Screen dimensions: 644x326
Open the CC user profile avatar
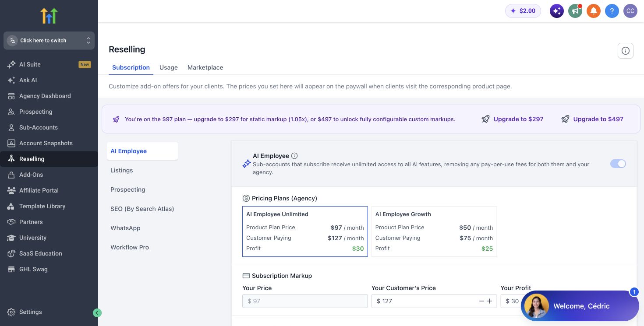(630, 11)
